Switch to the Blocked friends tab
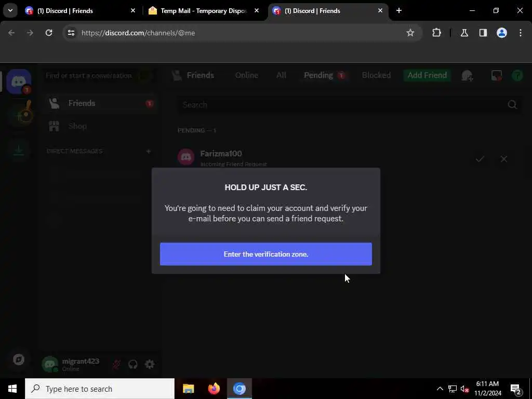The width and height of the screenshot is (532, 399). coord(376,75)
